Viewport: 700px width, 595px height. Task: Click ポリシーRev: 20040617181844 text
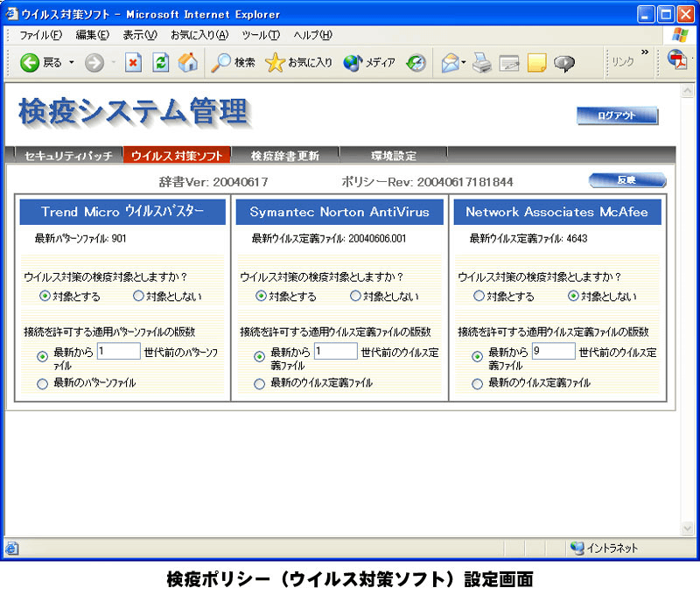click(x=427, y=182)
